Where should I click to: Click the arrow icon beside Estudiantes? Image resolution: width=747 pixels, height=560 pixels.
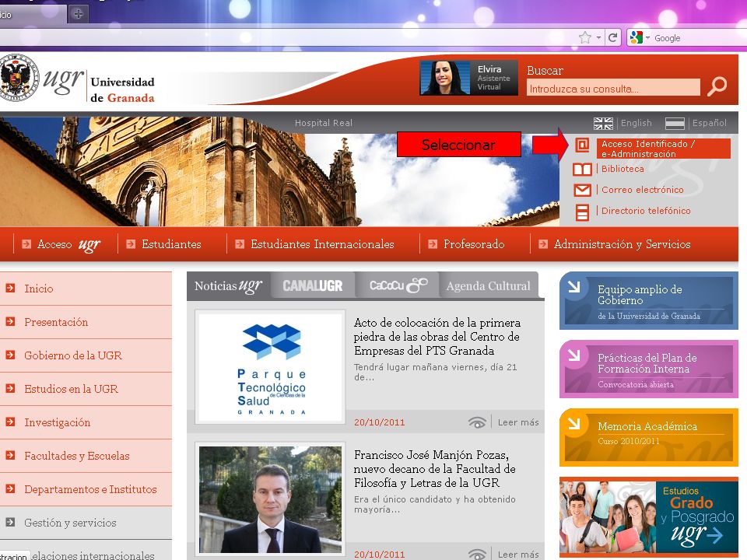131,244
